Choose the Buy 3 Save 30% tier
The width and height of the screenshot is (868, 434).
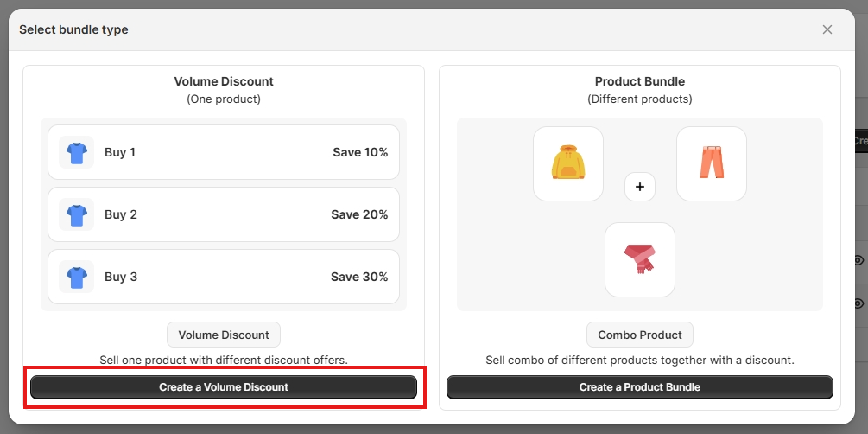pos(224,277)
